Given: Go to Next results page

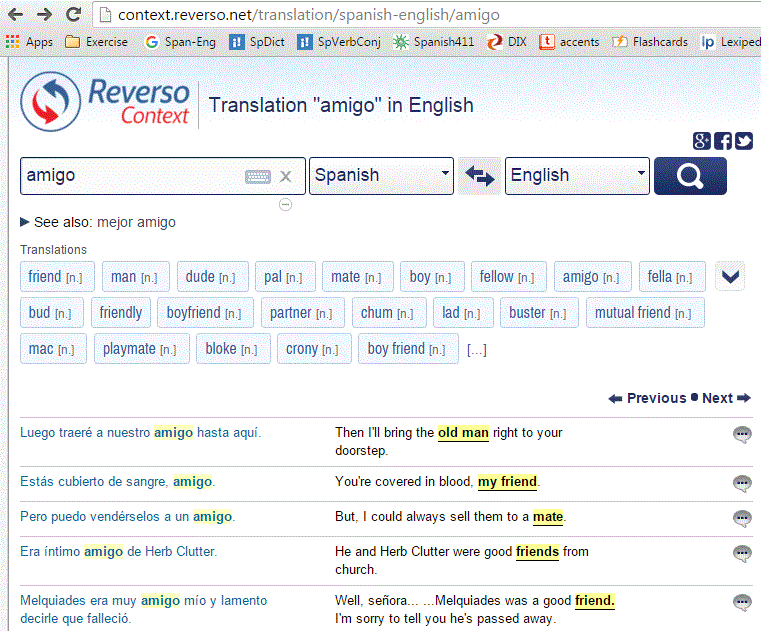Looking at the screenshot, I should click(x=726, y=398).
